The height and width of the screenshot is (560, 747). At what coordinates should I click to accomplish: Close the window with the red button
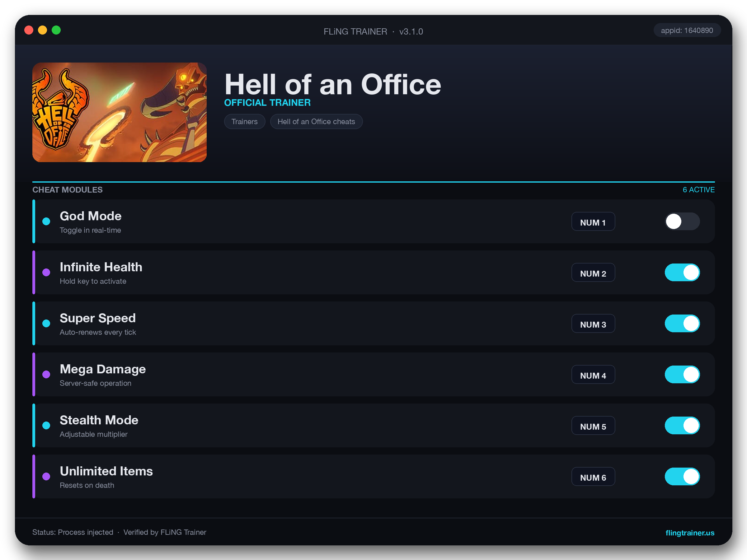(x=29, y=30)
